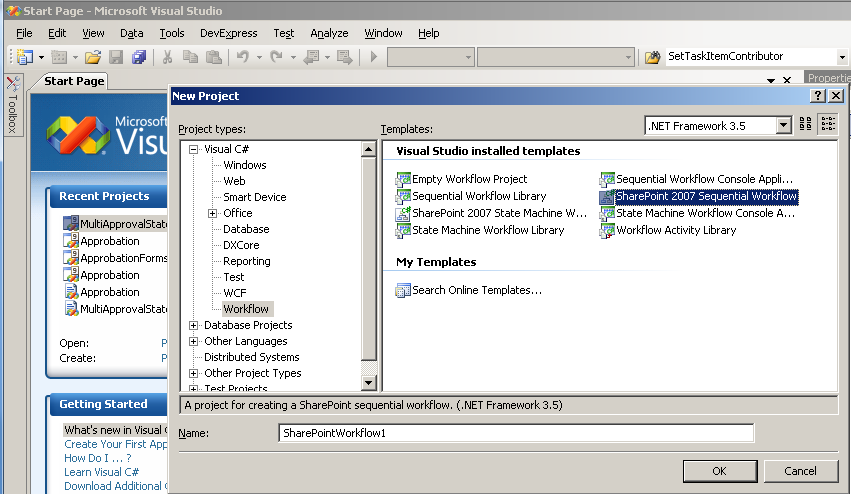Open the File menu
The image size is (851, 494).
(24, 33)
